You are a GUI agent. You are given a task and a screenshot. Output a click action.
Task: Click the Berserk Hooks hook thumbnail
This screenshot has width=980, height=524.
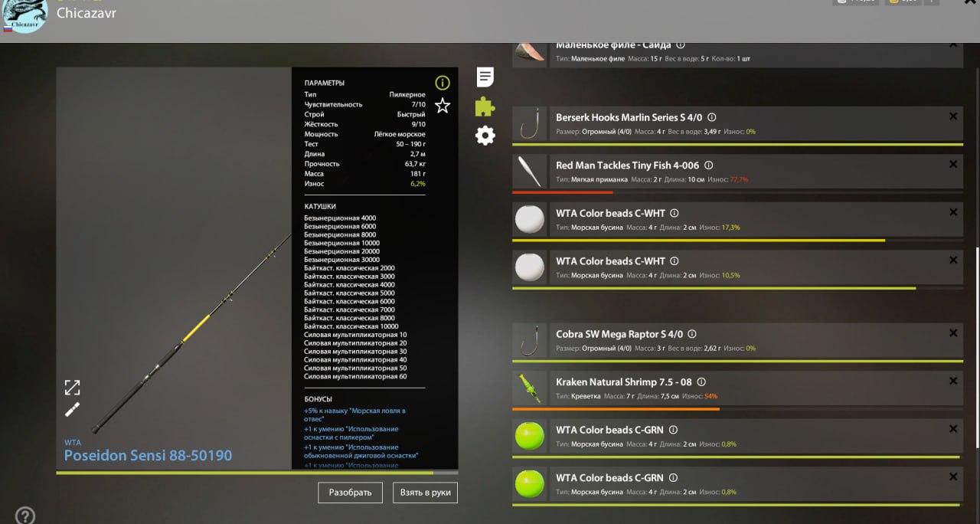point(529,123)
